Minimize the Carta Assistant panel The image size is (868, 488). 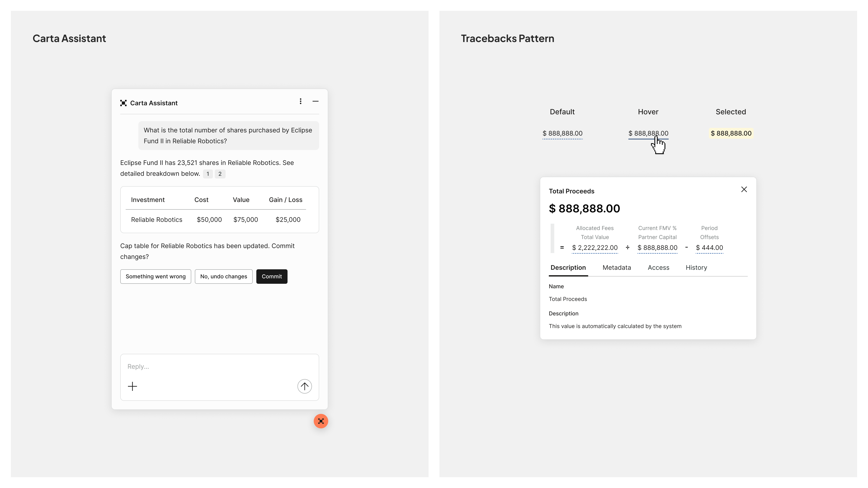point(315,101)
